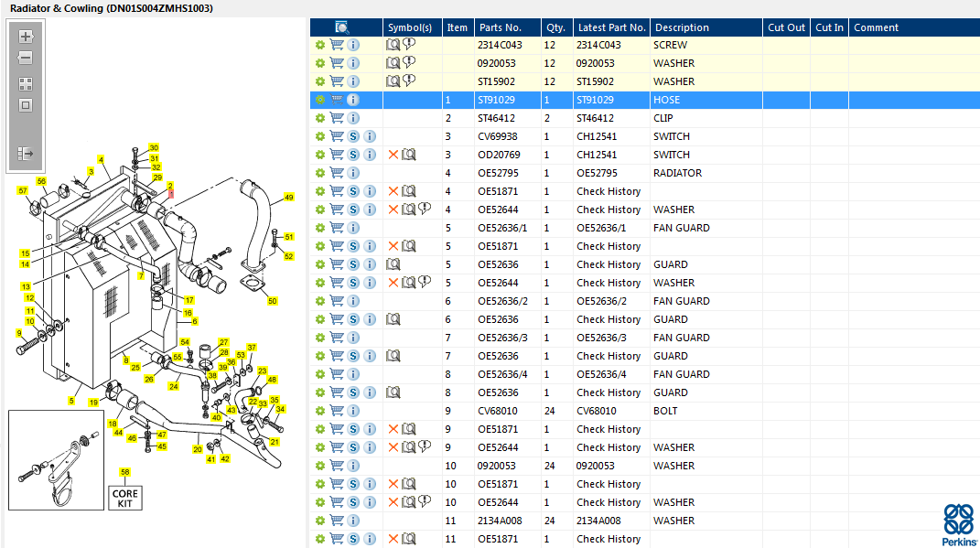Click info icon for OE52636/4 FAN GUARD
The image size is (980, 548).
coord(353,374)
